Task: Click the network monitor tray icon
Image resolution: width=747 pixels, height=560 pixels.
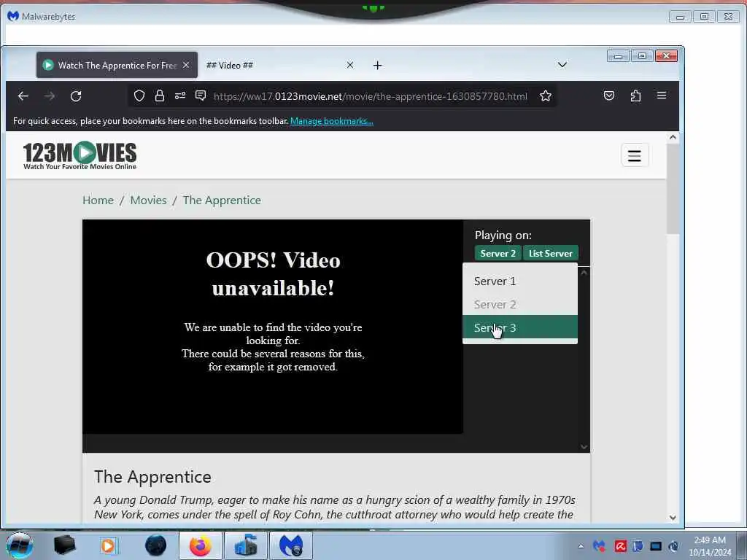Action: point(656,545)
